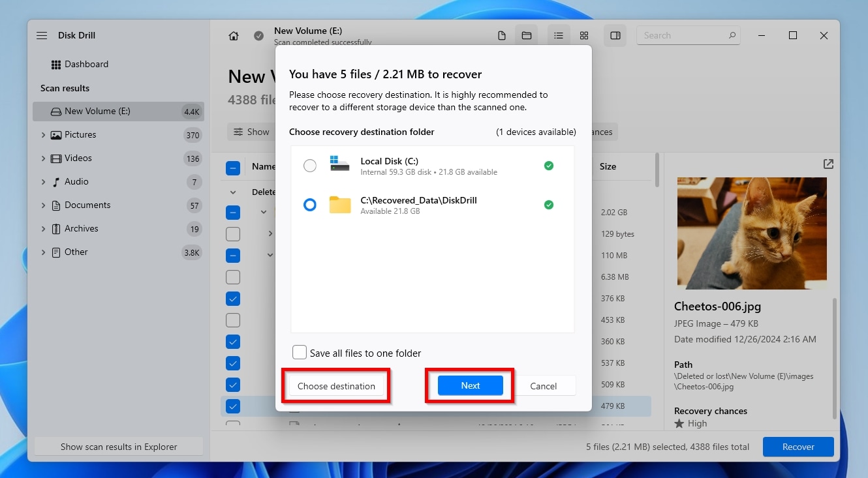Open the Disk Drill hamburger menu
The height and width of the screenshot is (478, 868).
tap(42, 35)
